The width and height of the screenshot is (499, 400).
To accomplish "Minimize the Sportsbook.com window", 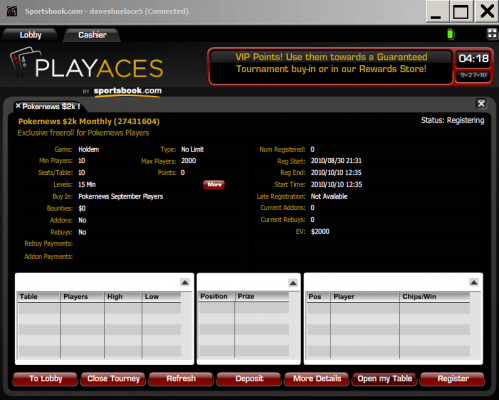I will tap(437, 11).
